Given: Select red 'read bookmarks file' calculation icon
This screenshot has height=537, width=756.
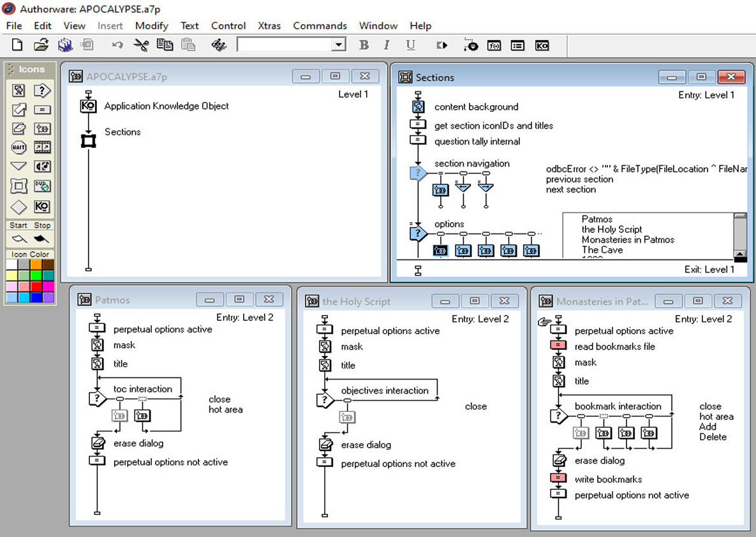Looking at the screenshot, I should point(558,346).
